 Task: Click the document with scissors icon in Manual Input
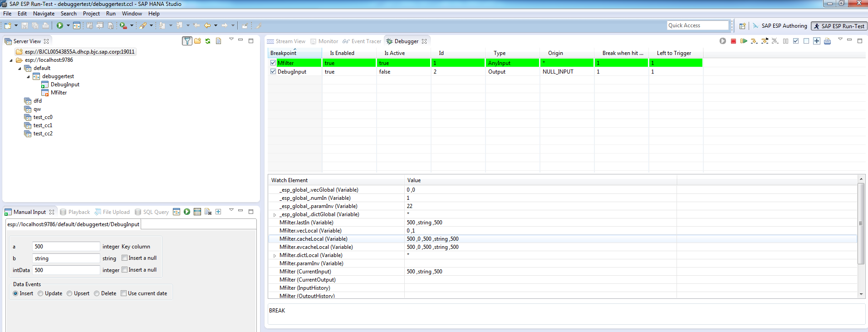click(208, 212)
